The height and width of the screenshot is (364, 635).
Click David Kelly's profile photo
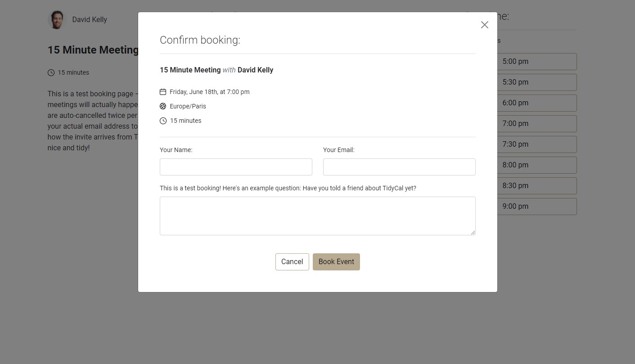coord(57,20)
